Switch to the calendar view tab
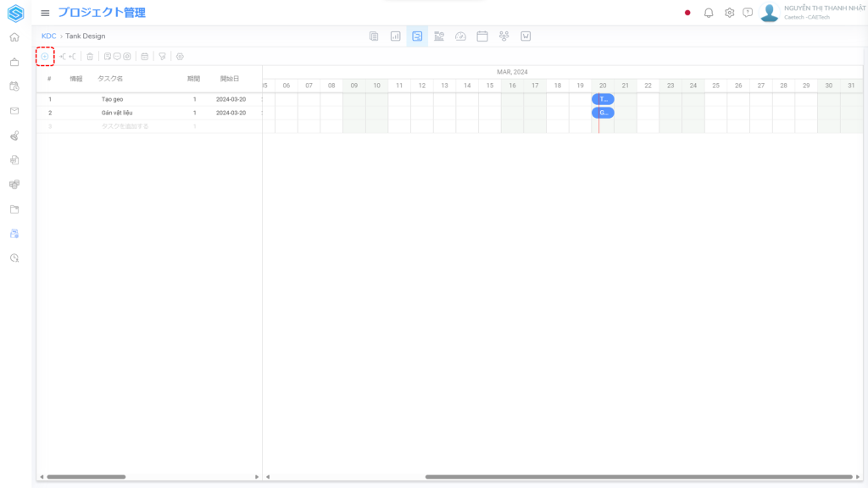The height and width of the screenshot is (488, 868). [x=482, y=36]
